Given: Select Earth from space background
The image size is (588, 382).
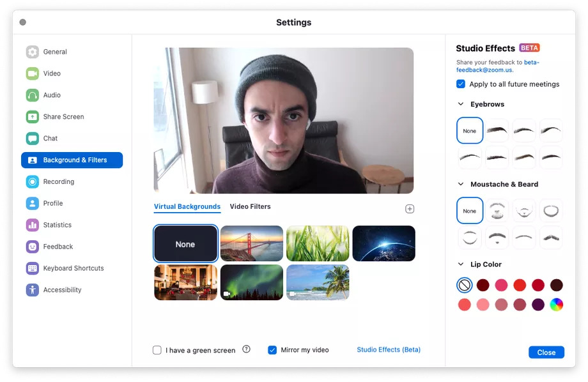Looking at the screenshot, I should (383, 243).
